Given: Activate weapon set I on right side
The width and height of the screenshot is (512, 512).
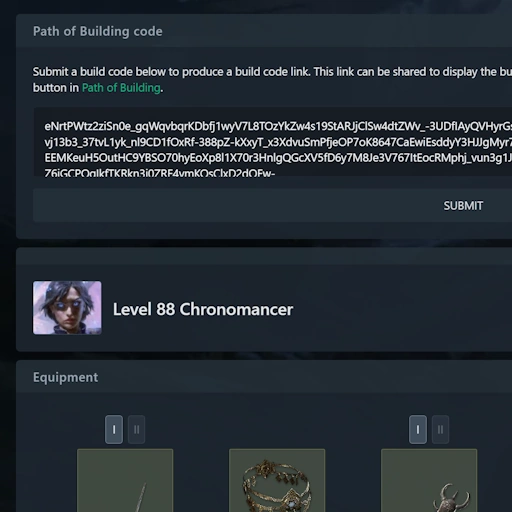Looking at the screenshot, I should [x=418, y=429].
